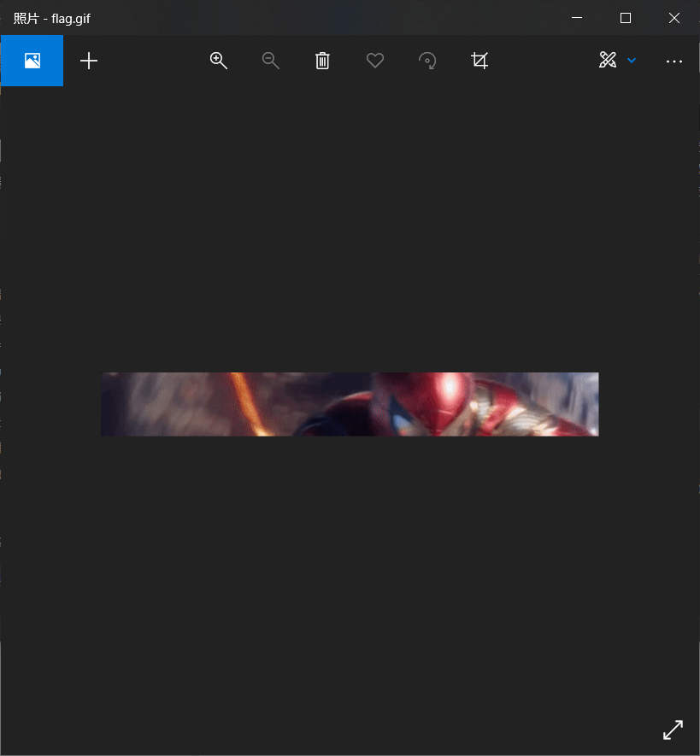The height and width of the screenshot is (756, 700).
Task: Open the Crop tool
Action: pos(479,61)
